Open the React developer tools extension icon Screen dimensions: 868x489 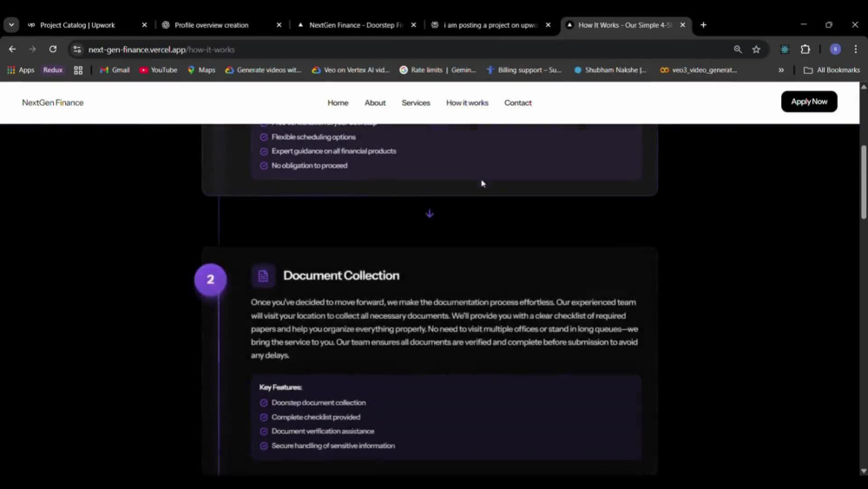785,50
